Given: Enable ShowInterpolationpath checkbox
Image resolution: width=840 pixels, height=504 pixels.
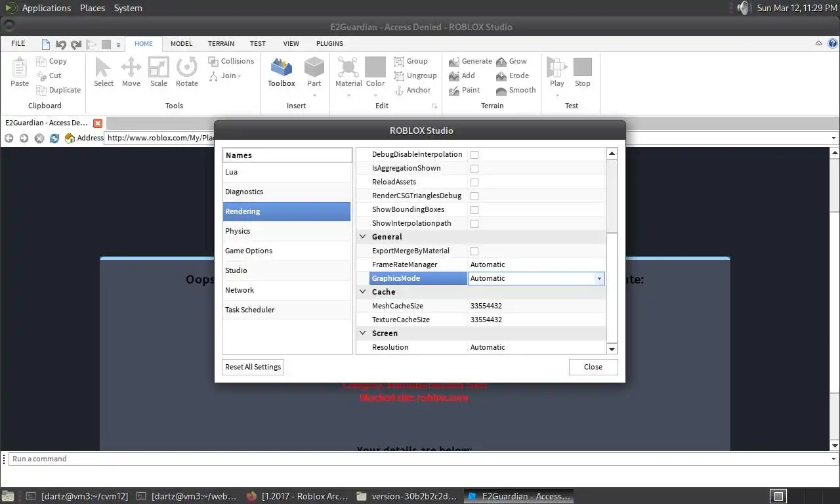Looking at the screenshot, I should (474, 224).
